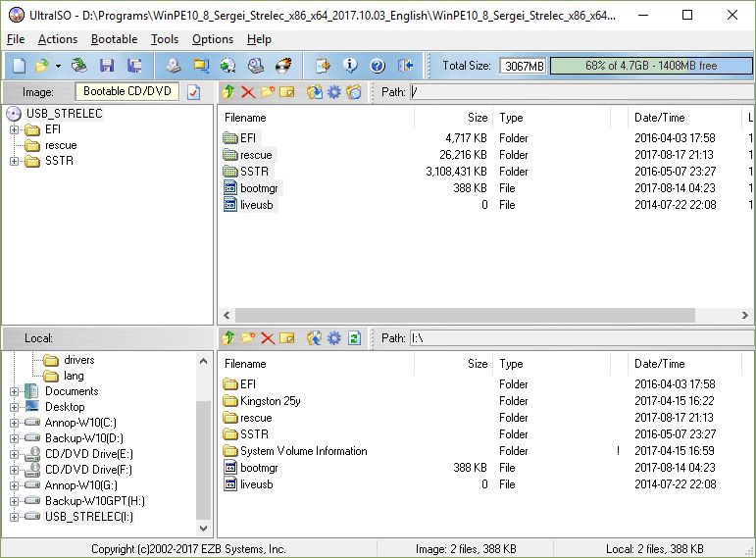
Task: Open the Information speech-bubble icon
Action: [350, 66]
